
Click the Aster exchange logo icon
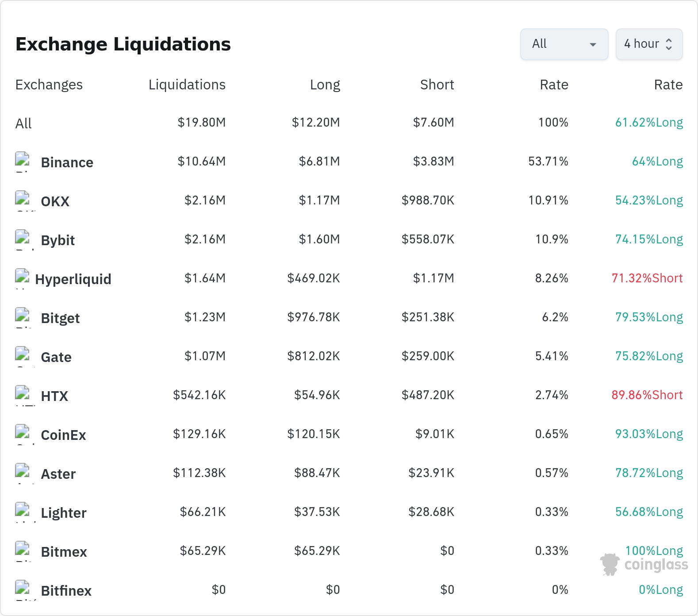pos(23,473)
